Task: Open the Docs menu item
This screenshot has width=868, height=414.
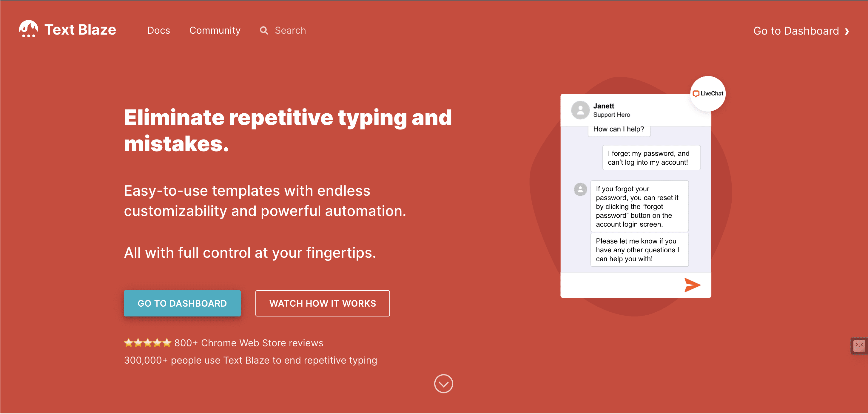Action: click(x=159, y=30)
